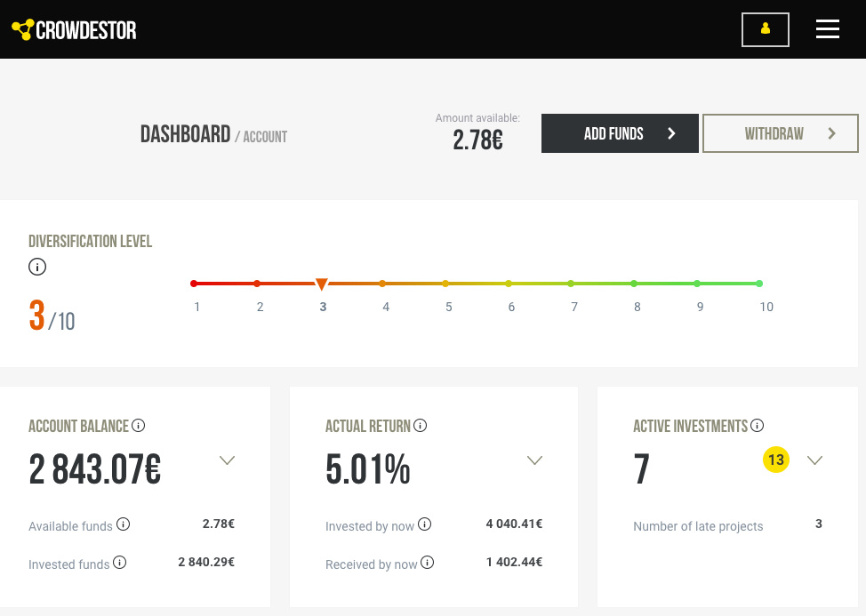Click the Actual Return info icon

point(421,426)
